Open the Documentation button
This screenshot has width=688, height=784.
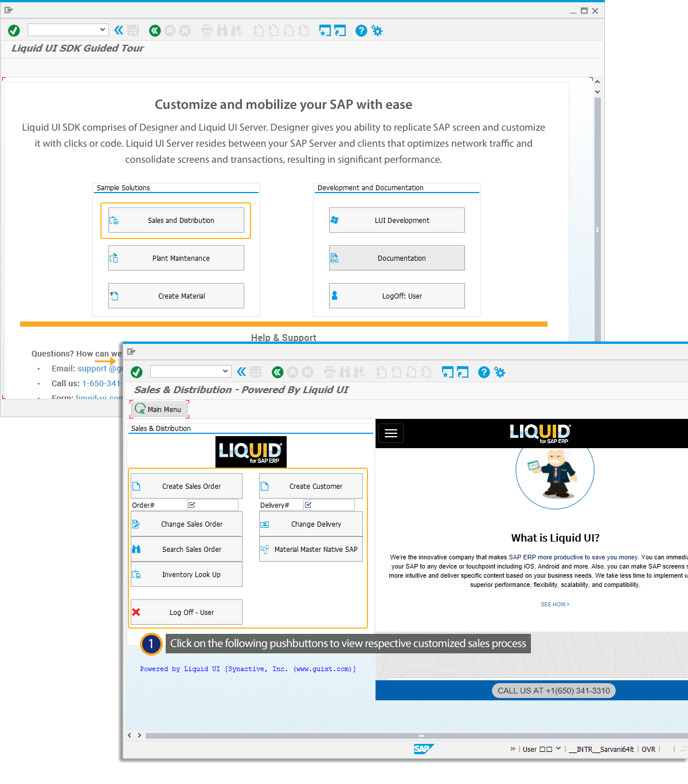tap(397, 258)
